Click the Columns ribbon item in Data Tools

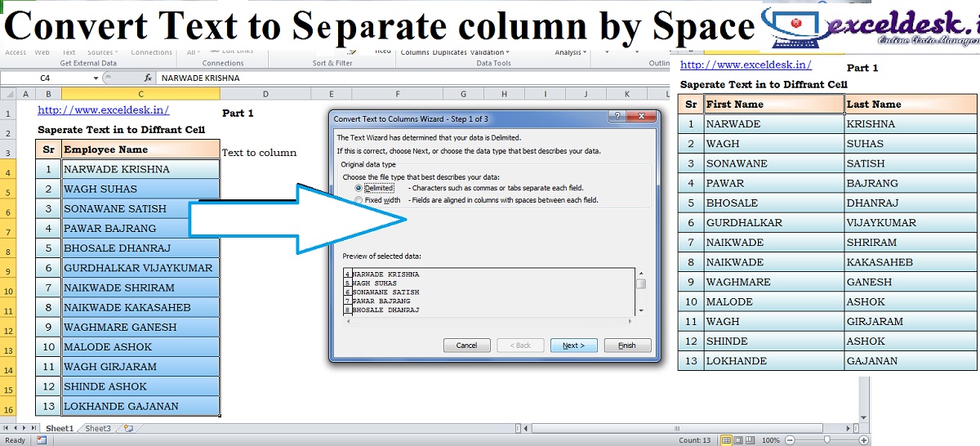point(415,52)
